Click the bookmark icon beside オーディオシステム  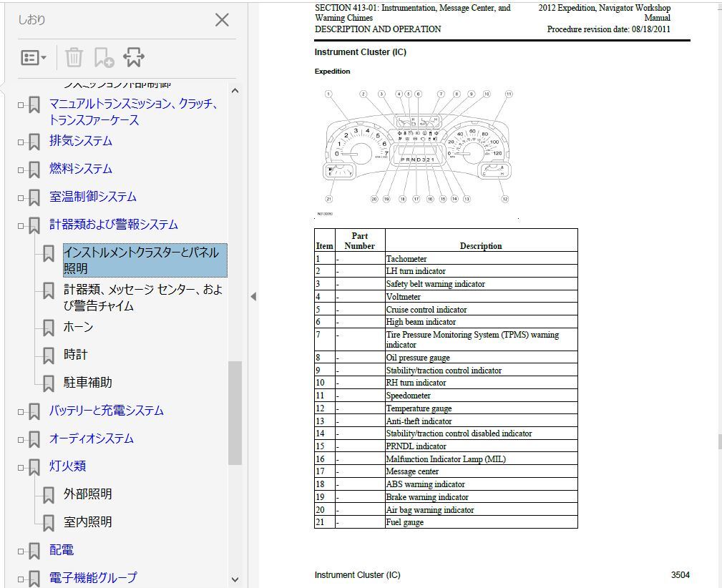34,440
